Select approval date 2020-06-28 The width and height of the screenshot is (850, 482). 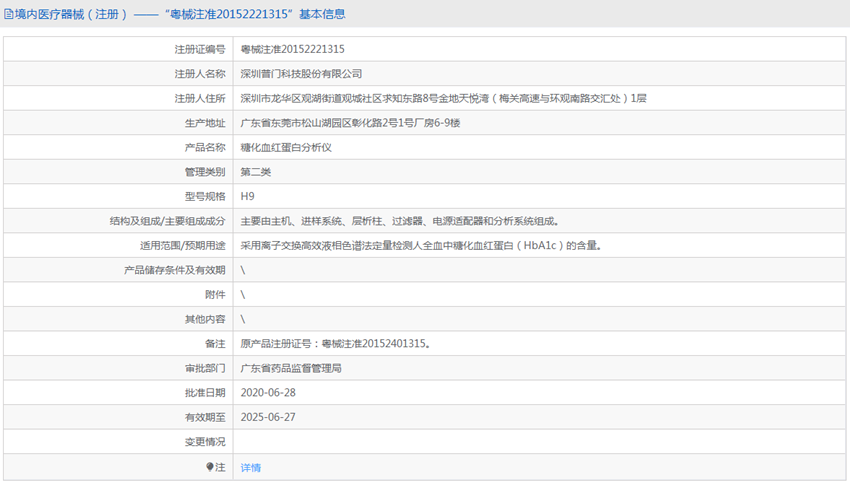[268, 393]
